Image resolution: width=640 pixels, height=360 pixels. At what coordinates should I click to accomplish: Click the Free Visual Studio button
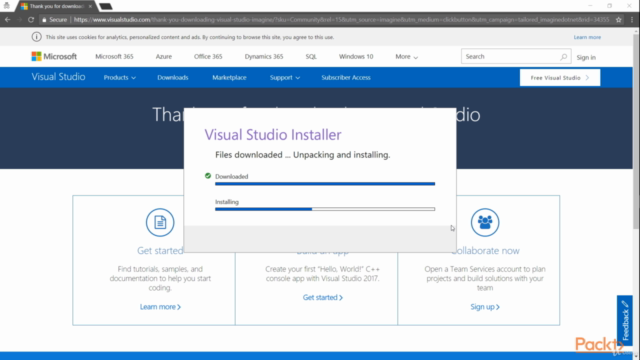tap(560, 78)
